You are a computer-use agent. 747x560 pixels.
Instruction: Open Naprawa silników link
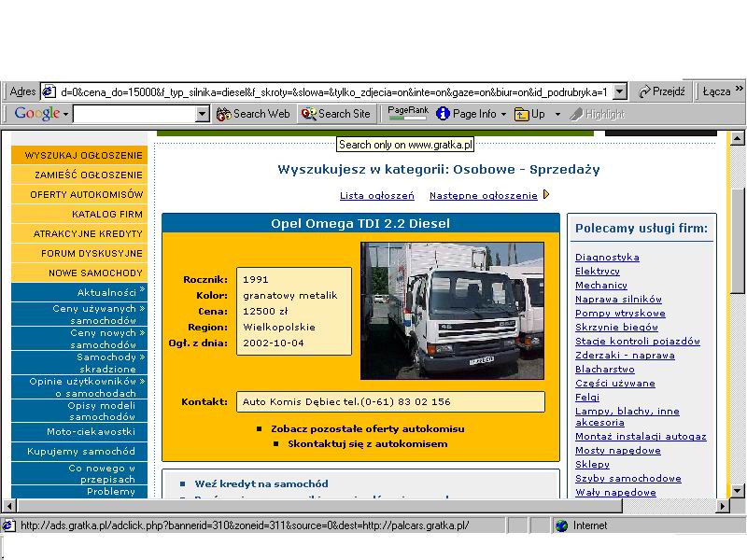coord(618,299)
